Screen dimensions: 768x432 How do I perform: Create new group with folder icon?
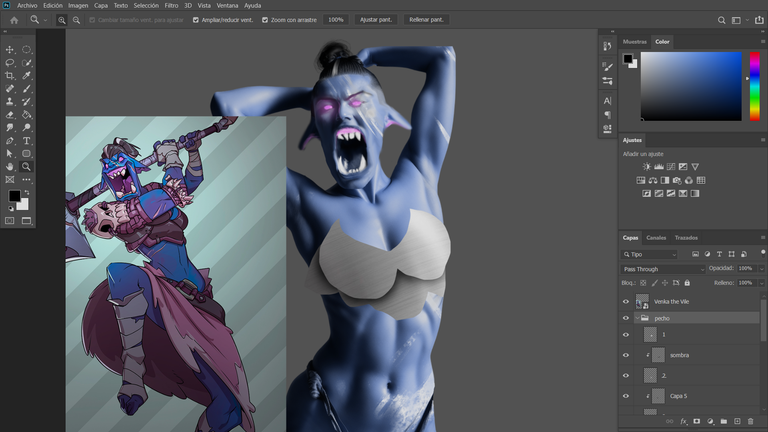pyautogui.click(x=723, y=421)
